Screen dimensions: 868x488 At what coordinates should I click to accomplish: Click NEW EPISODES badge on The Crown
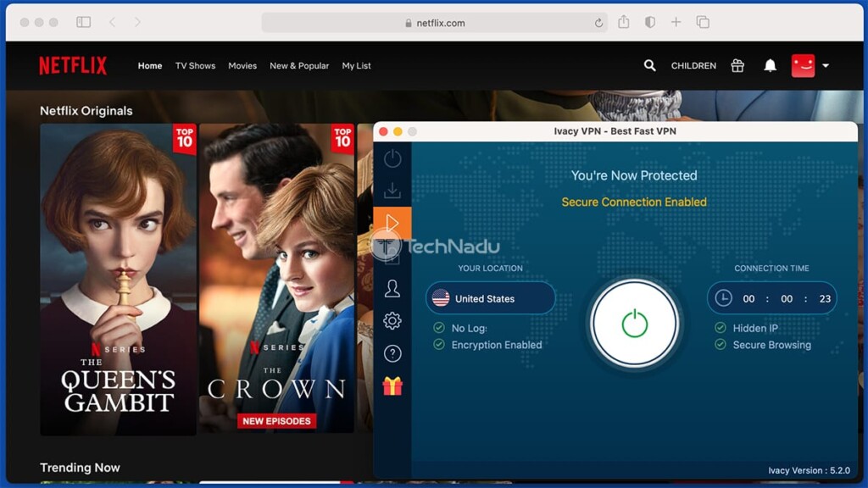277,421
